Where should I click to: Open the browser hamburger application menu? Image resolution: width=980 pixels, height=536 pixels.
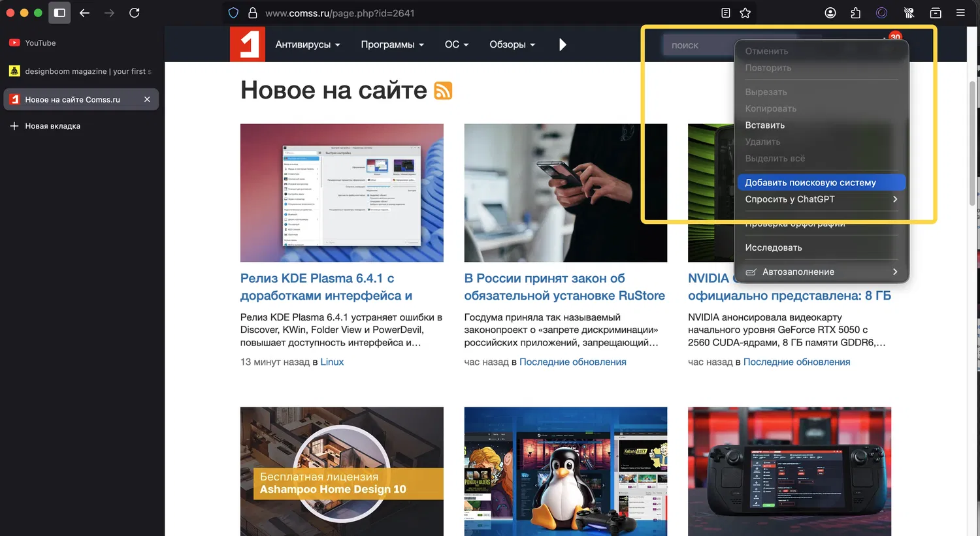pyautogui.click(x=960, y=13)
